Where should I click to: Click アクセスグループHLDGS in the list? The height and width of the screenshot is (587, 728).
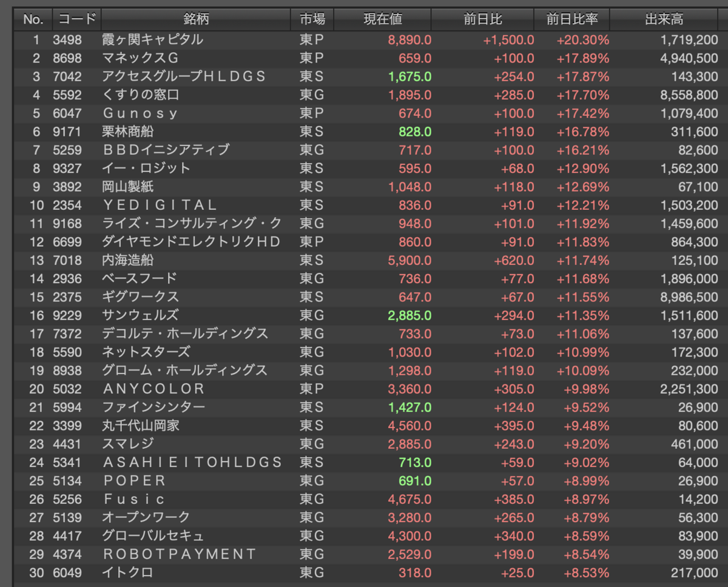click(x=184, y=76)
